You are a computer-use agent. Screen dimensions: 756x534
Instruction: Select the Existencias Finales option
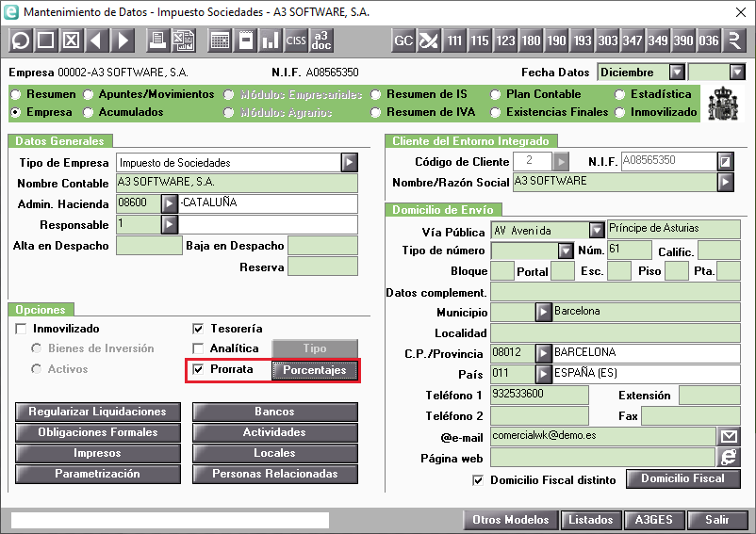496,113
